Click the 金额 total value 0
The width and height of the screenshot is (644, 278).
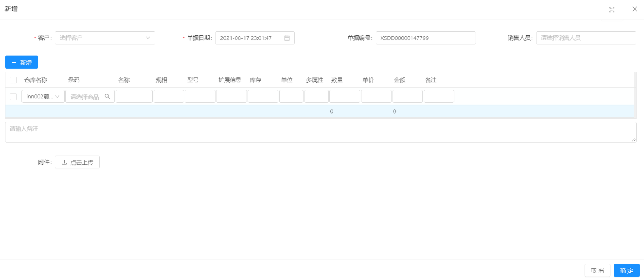(x=394, y=111)
